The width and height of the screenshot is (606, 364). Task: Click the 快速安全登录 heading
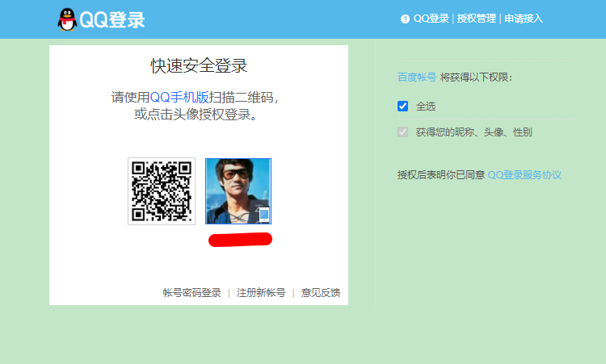199,65
